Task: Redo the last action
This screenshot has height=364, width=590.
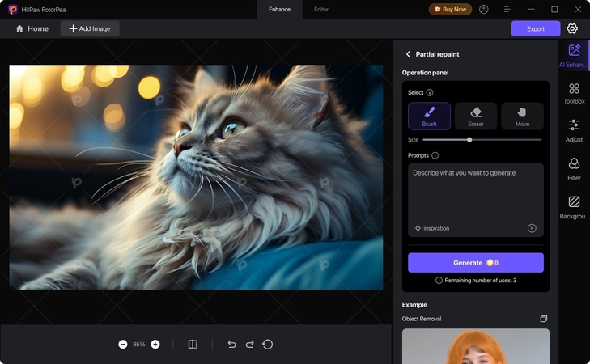Action: click(x=249, y=345)
